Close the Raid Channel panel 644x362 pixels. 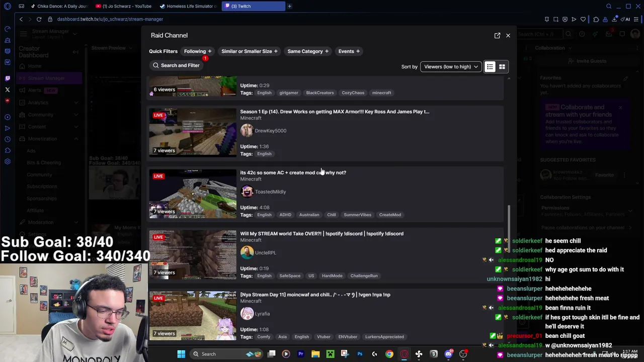click(x=508, y=35)
